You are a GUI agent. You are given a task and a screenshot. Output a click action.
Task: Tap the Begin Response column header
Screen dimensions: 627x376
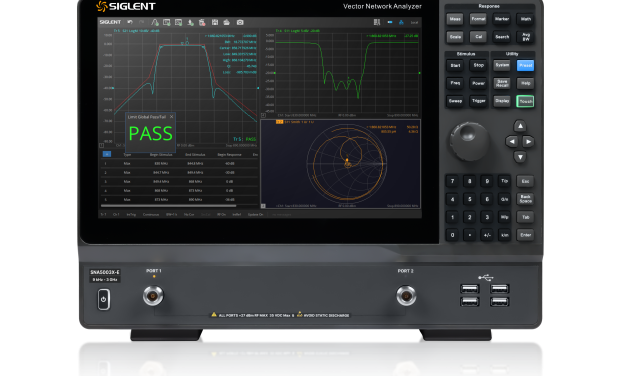230,154
